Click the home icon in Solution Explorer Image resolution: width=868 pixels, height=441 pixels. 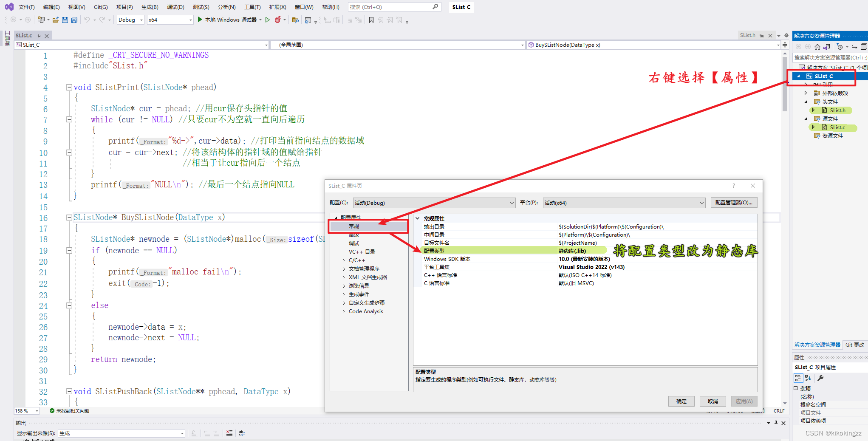tap(817, 47)
